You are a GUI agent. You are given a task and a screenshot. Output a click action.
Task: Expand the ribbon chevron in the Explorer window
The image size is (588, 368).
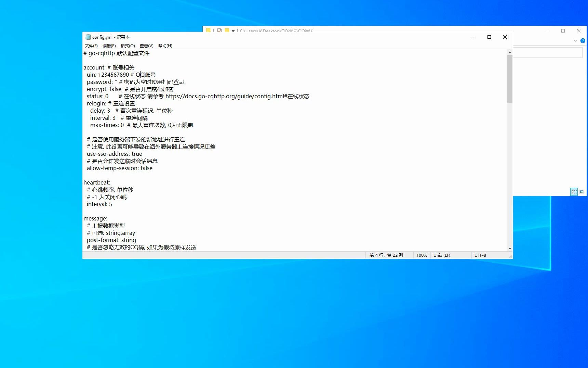tap(575, 41)
